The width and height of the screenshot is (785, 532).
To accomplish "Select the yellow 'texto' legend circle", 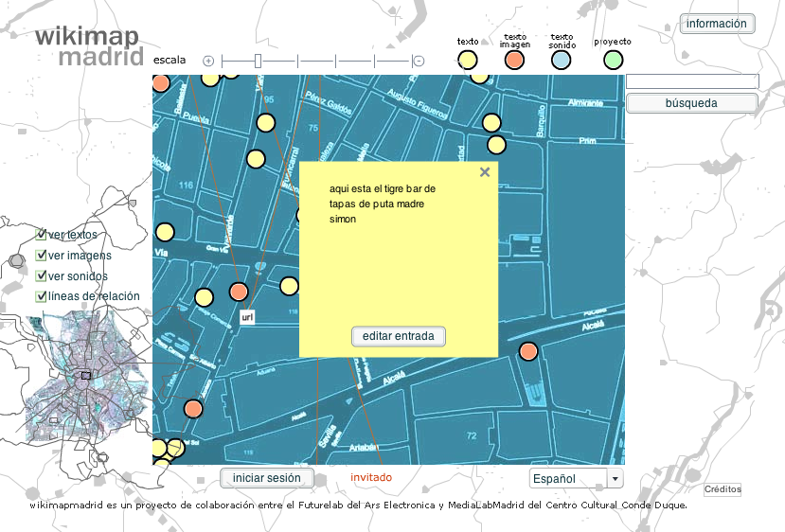I will click(x=468, y=60).
